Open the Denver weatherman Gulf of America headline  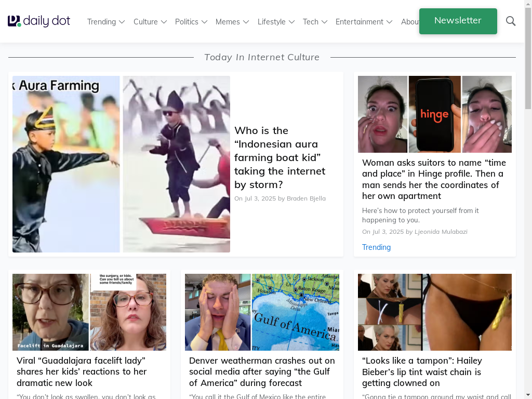coord(262,371)
